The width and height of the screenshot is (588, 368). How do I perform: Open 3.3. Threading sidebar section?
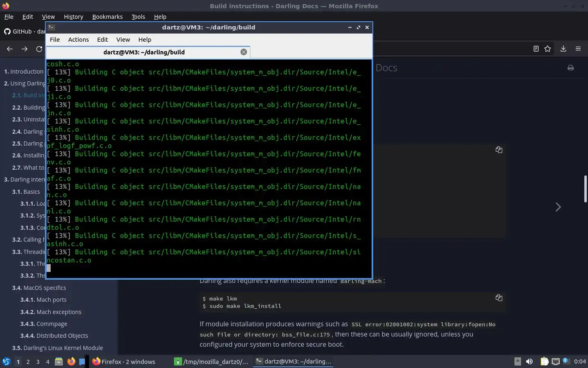point(29,252)
